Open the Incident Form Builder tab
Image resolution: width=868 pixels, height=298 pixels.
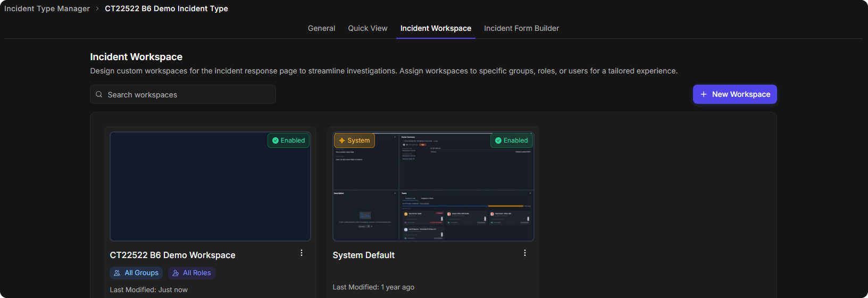tap(521, 28)
